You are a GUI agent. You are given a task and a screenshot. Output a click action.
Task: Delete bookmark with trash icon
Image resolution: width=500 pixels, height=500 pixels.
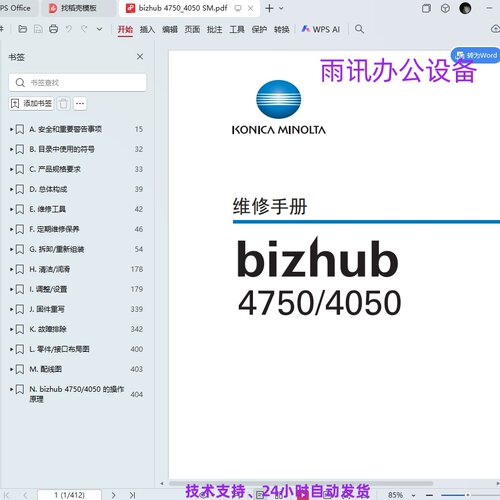[63, 104]
